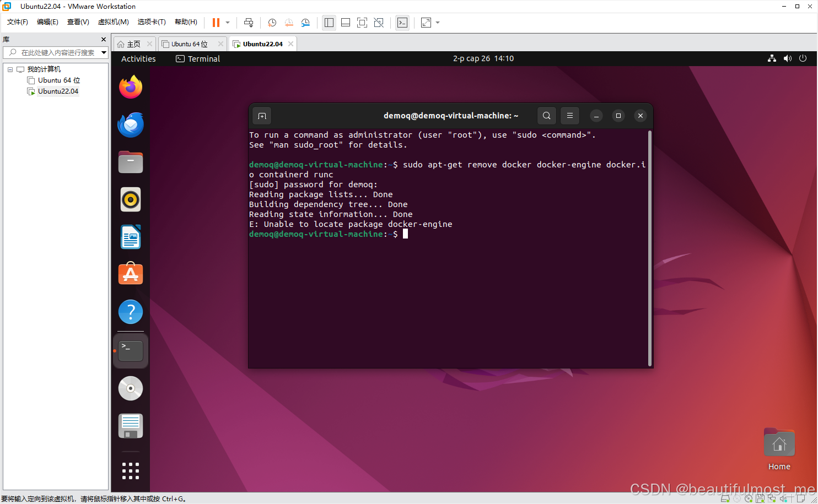
Task: Send Ctrl+Alt+Del to the guest
Action: [249, 23]
